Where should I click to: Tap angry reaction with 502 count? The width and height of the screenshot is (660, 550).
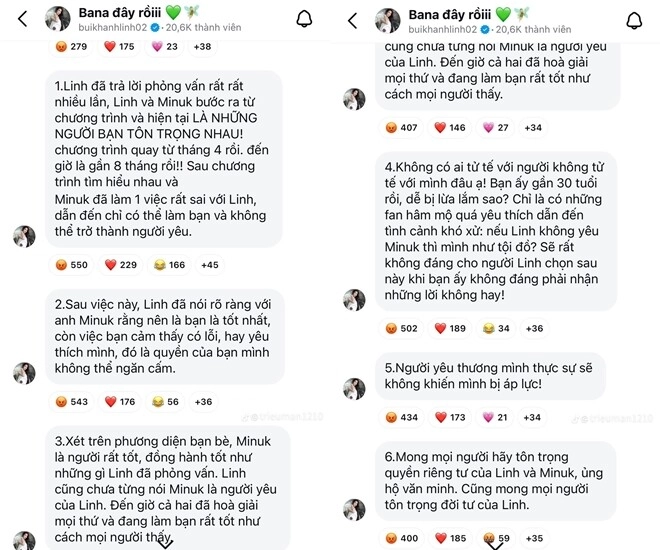(402, 328)
